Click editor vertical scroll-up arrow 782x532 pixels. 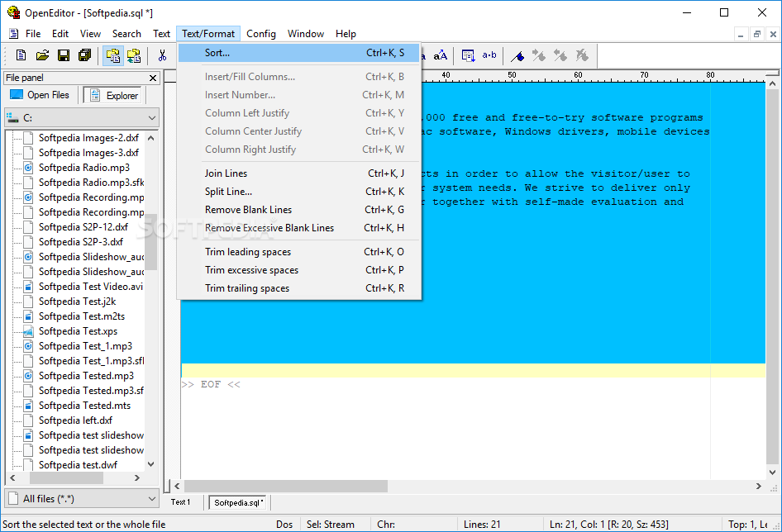click(773, 83)
